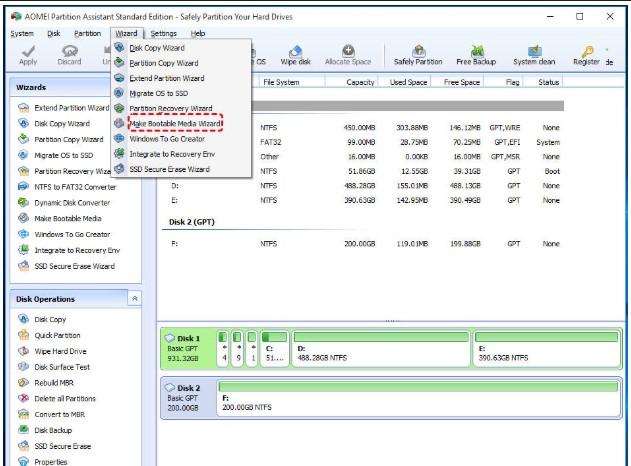
Task: Sort by the Free Space column header
Action: pos(457,82)
